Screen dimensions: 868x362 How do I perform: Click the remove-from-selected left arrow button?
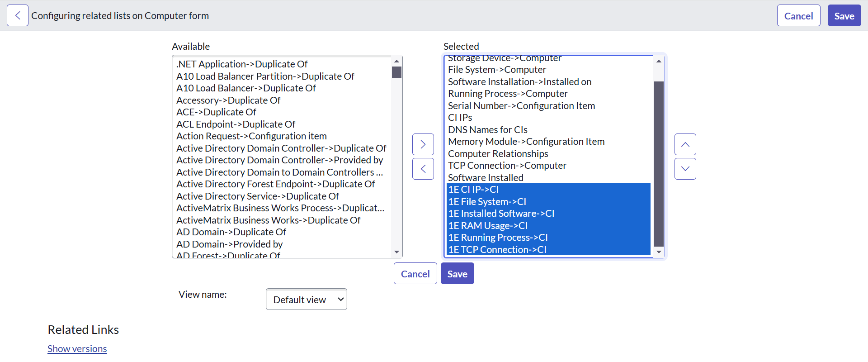click(423, 169)
